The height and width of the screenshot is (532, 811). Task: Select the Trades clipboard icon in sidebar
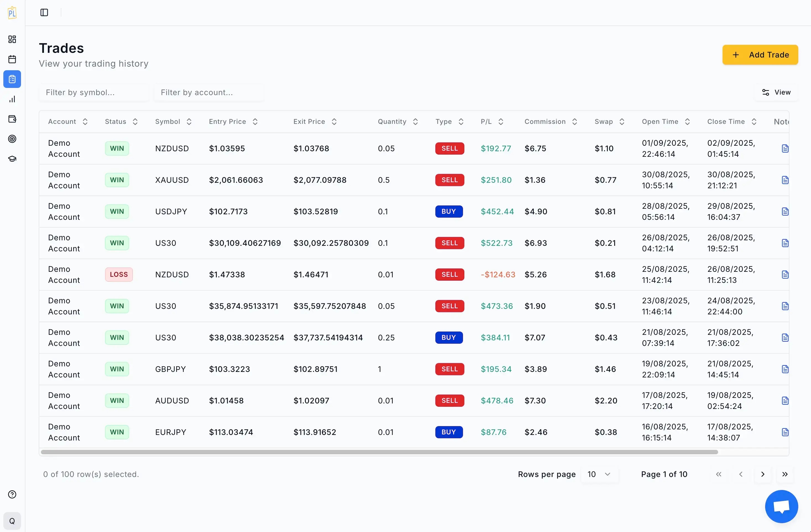coord(12,79)
